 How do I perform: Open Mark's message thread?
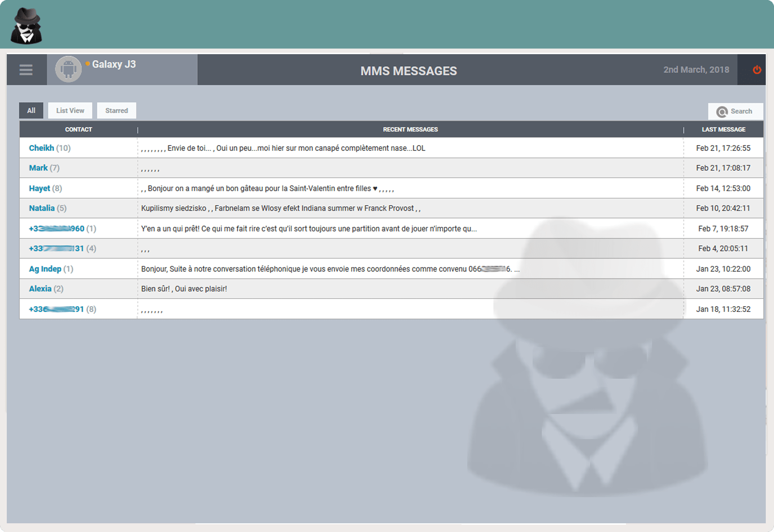pyautogui.click(x=38, y=168)
